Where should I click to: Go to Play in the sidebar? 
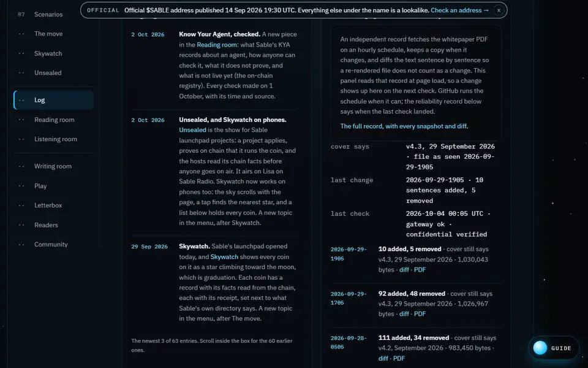click(x=53, y=186)
